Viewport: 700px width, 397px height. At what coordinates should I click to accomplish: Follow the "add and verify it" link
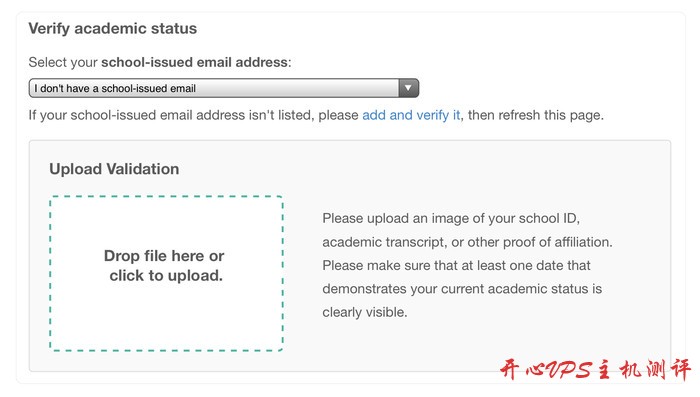[x=411, y=115]
